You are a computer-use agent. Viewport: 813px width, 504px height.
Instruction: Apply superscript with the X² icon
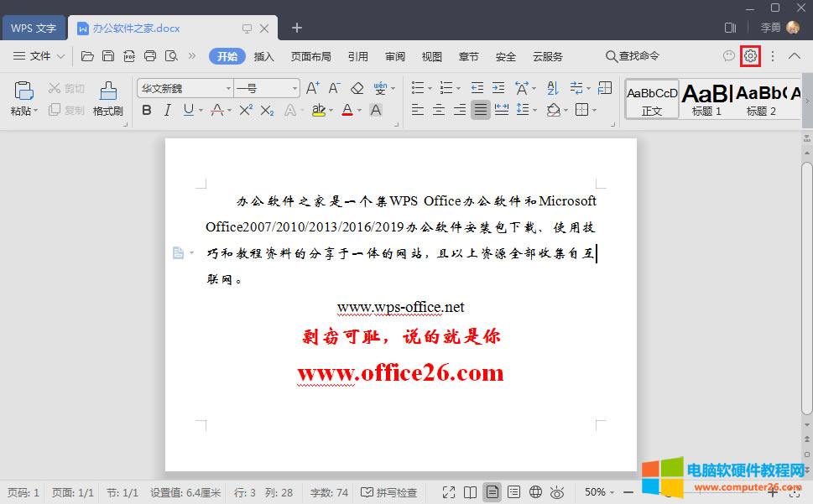246,110
